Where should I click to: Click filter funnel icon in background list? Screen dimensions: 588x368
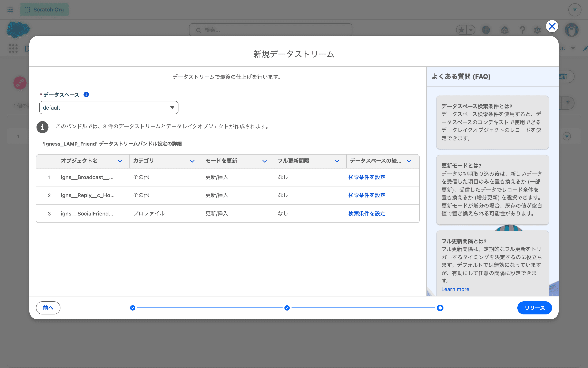point(568,103)
